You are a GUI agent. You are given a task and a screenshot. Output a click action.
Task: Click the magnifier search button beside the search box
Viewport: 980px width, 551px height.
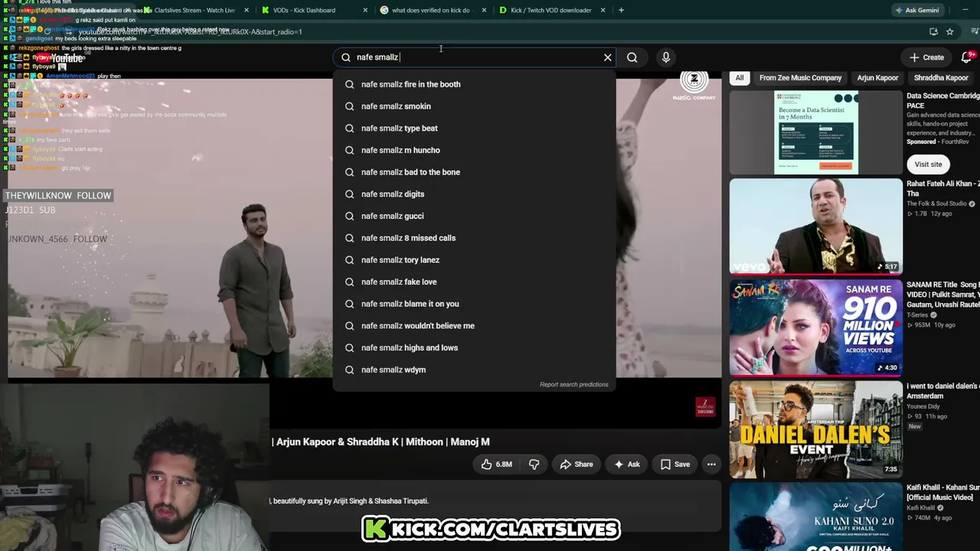click(x=632, y=57)
